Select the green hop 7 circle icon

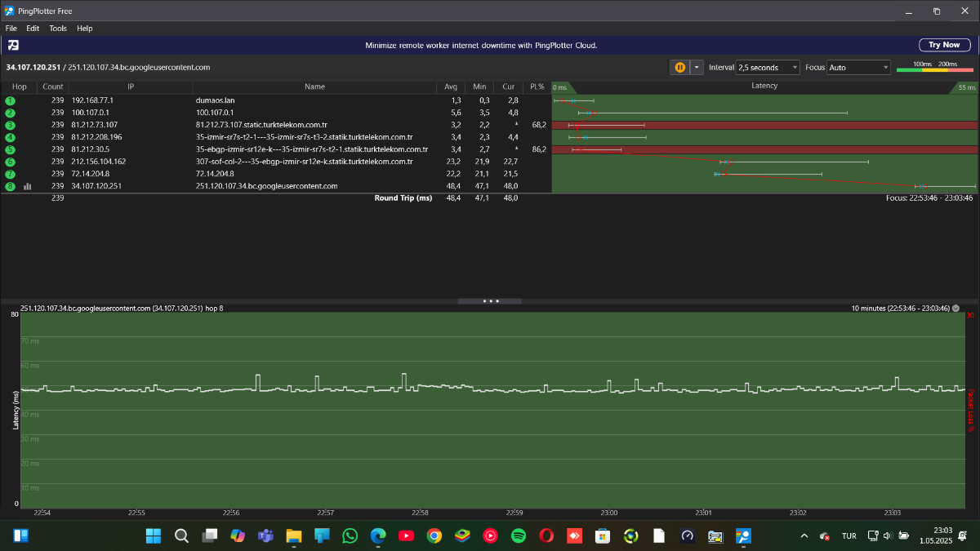[11, 174]
